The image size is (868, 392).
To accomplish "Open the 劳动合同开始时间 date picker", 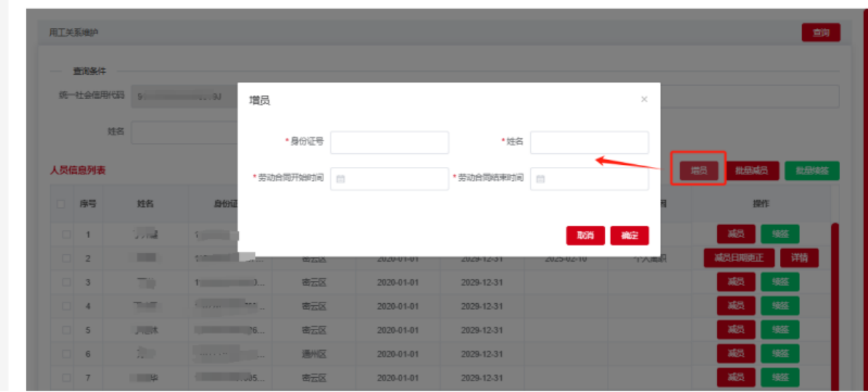I will (389, 179).
